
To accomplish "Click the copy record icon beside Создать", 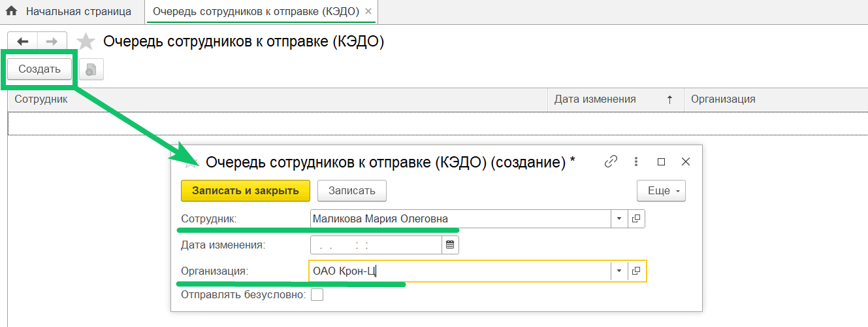I will click(91, 69).
